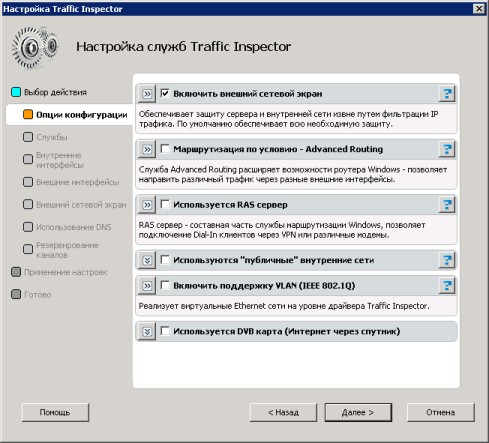Click the gears logo icon in header

34,47
